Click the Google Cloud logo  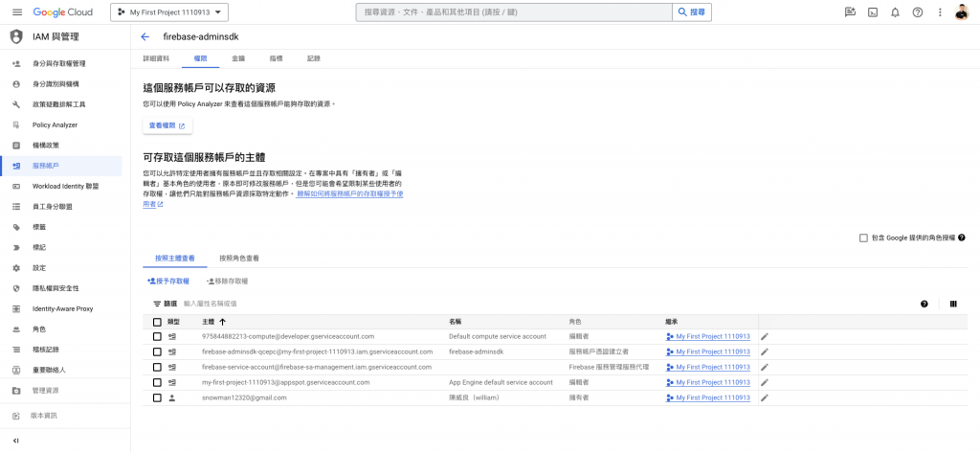pyautogui.click(x=62, y=12)
